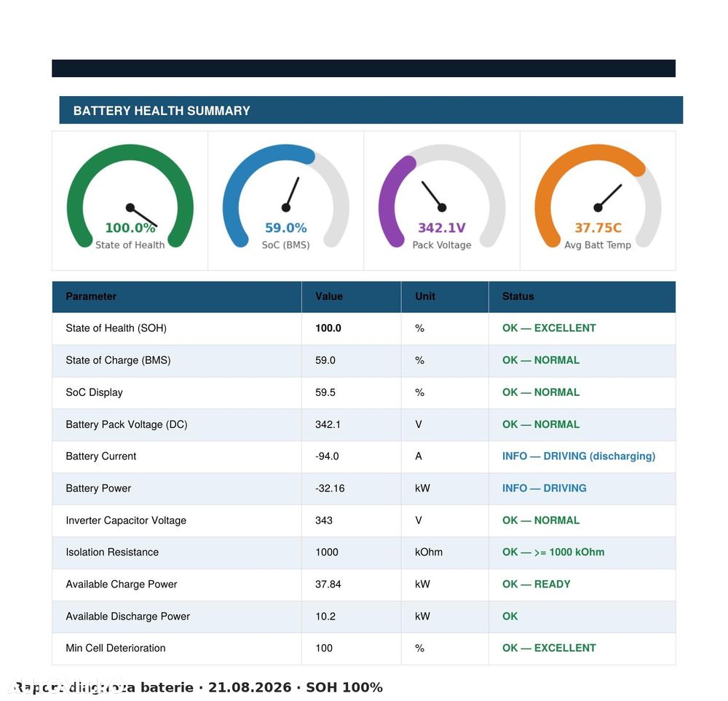
Task: Click the A unit in Battery Current row
Action: (x=419, y=456)
